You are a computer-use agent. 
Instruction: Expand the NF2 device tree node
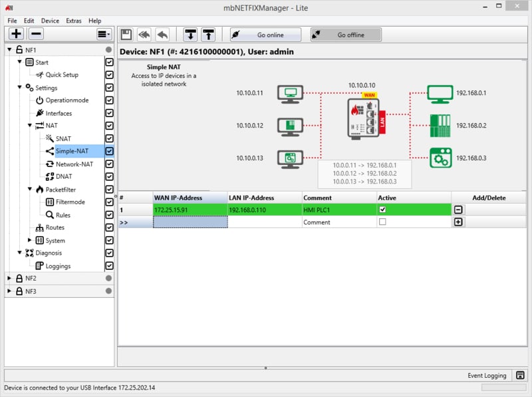9,278
